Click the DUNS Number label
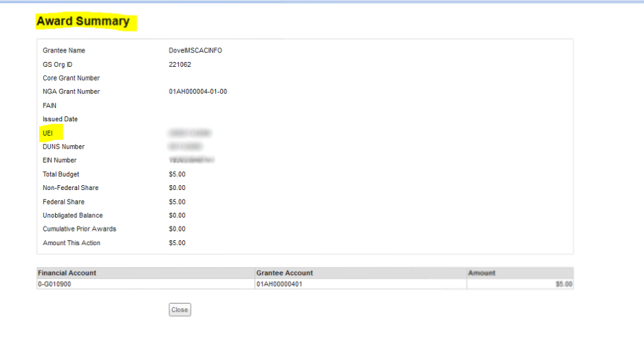 [64, 147]
